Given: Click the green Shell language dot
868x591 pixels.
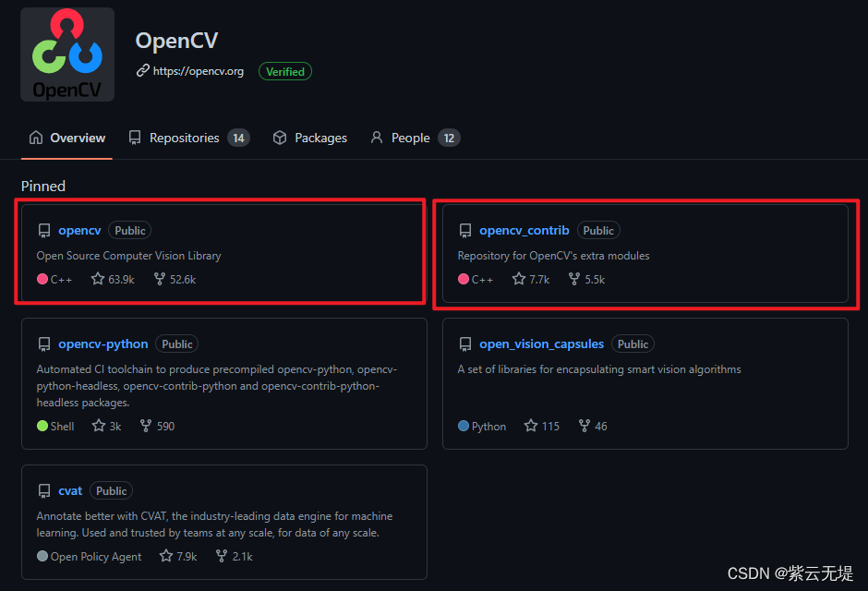Looking at the screenshot, I should click(x=42, y=426).
